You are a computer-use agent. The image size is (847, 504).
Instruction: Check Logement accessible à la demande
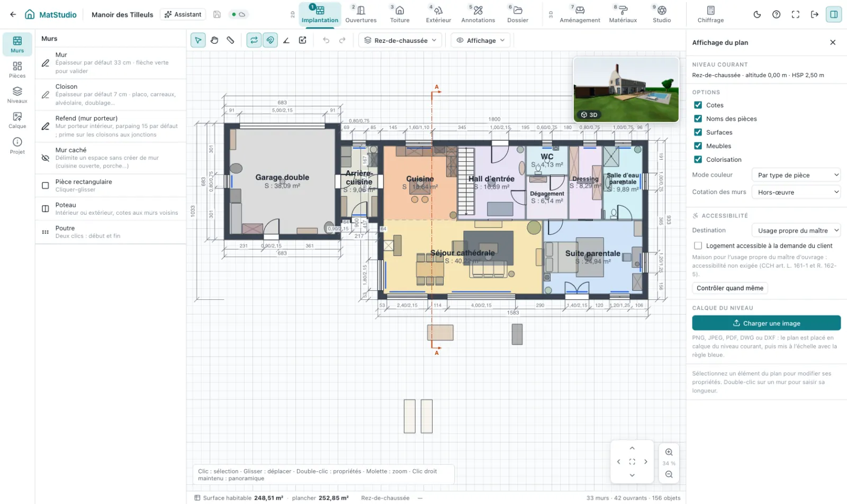pos(698,245)
